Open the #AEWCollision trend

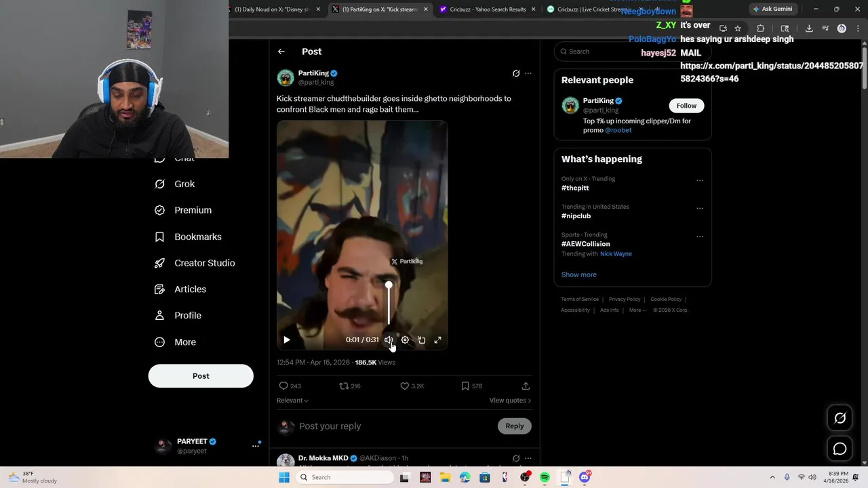click(x=585, y=244)
